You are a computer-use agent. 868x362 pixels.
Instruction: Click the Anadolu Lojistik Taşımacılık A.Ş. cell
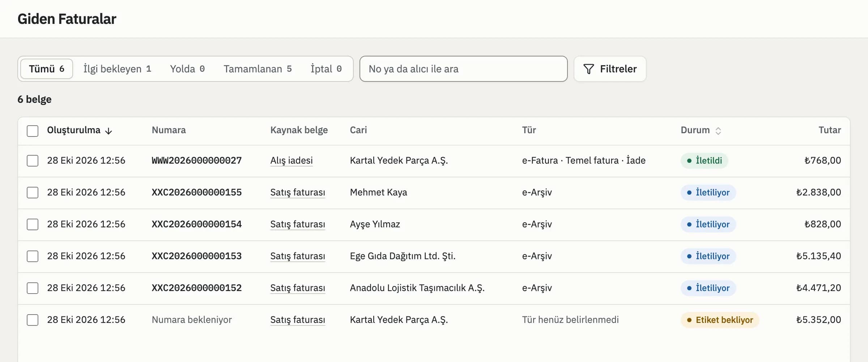(417, 288)
